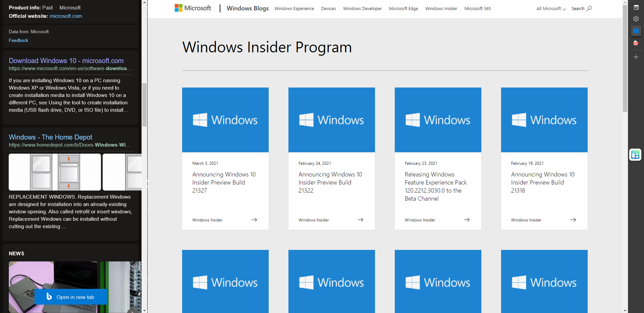Click the Feedback link under Data from Microsoft
The image size is (644, 313).
[x=18, y=40]
